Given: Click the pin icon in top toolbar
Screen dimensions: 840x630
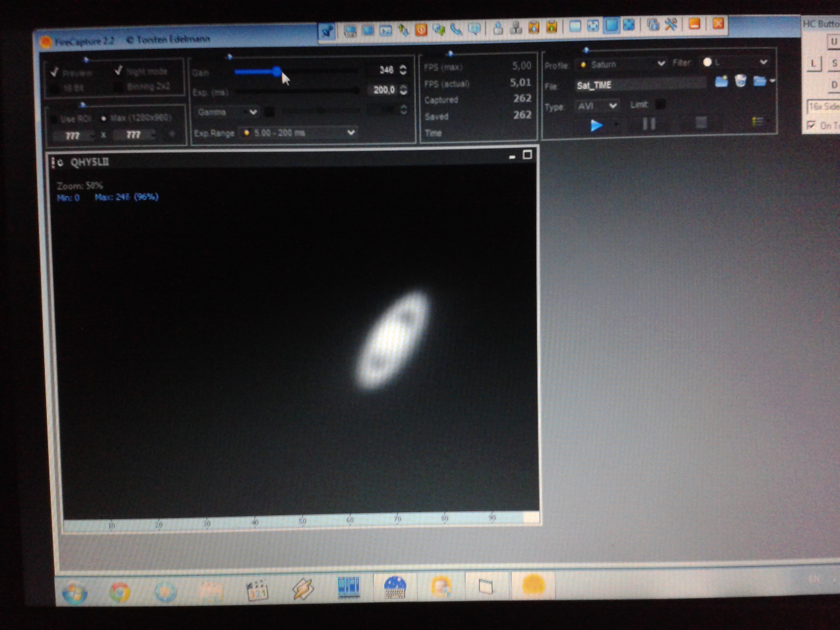Looking at the screenshot, I should 327,31.
